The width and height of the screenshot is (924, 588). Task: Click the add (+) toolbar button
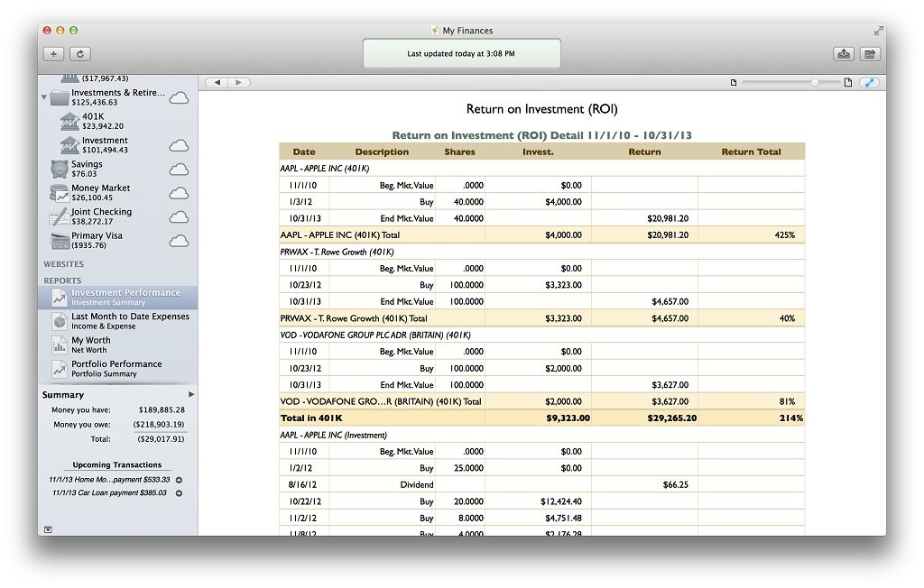pyautogui.click(x=53, y=54)
